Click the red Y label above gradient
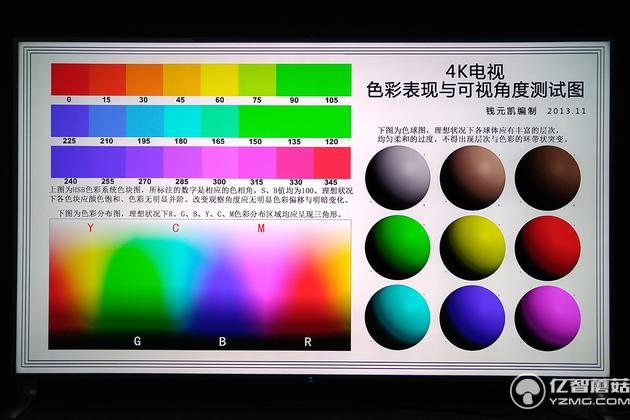The height and width of the screenshot is (420, 630). 90,229
